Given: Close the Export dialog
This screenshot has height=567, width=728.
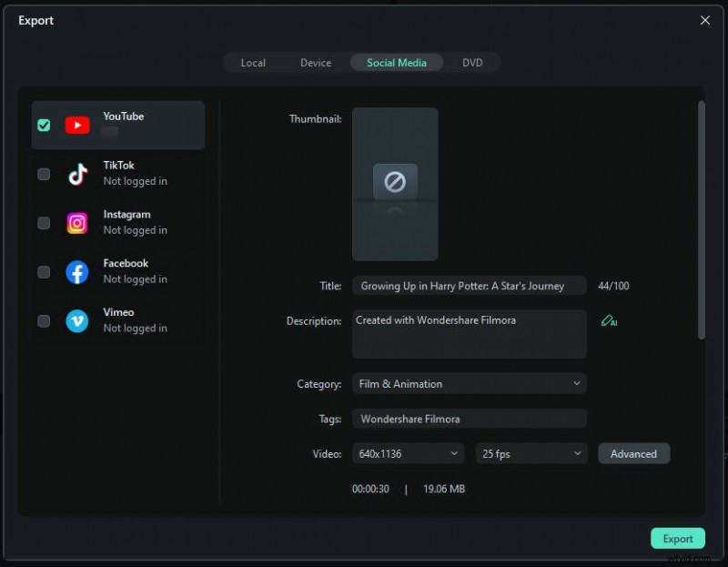Looking at the screenshot, I should [x=705, y=20].
